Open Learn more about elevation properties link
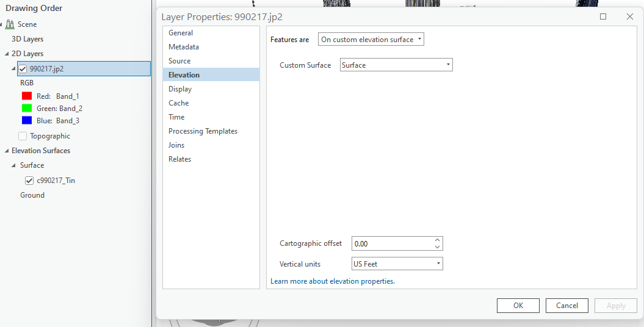Viewport: 644px width, 327px height. coord(333,281)
